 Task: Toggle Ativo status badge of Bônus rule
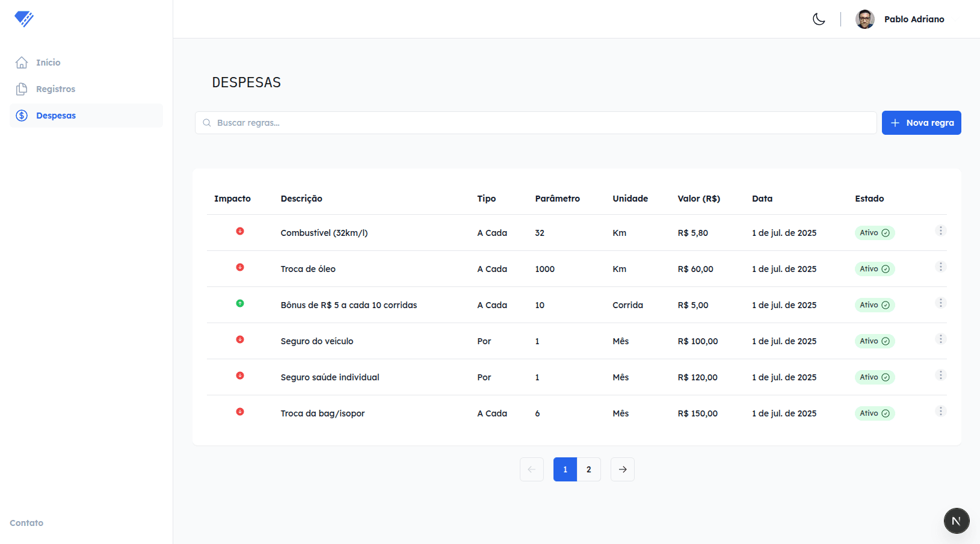pos(875,305)
